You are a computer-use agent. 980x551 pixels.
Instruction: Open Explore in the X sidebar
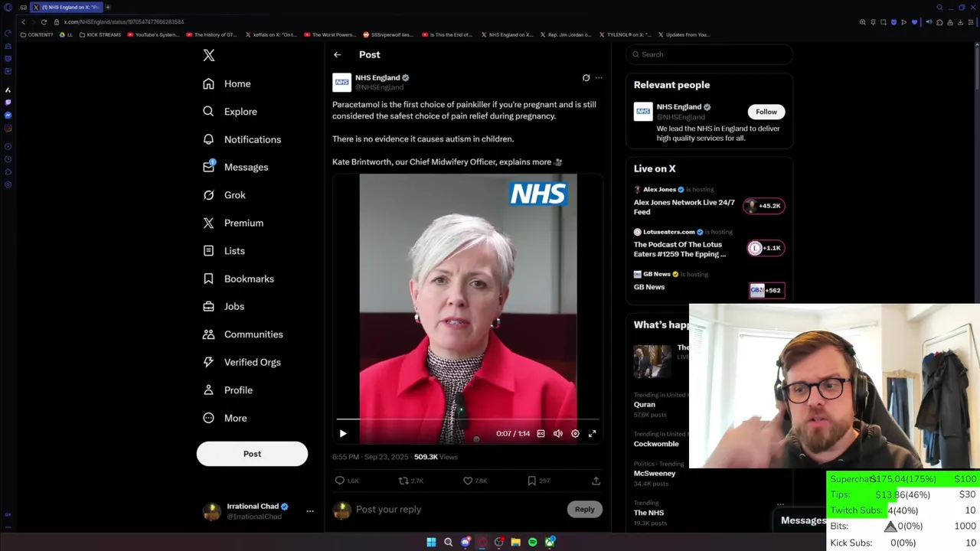230,112
